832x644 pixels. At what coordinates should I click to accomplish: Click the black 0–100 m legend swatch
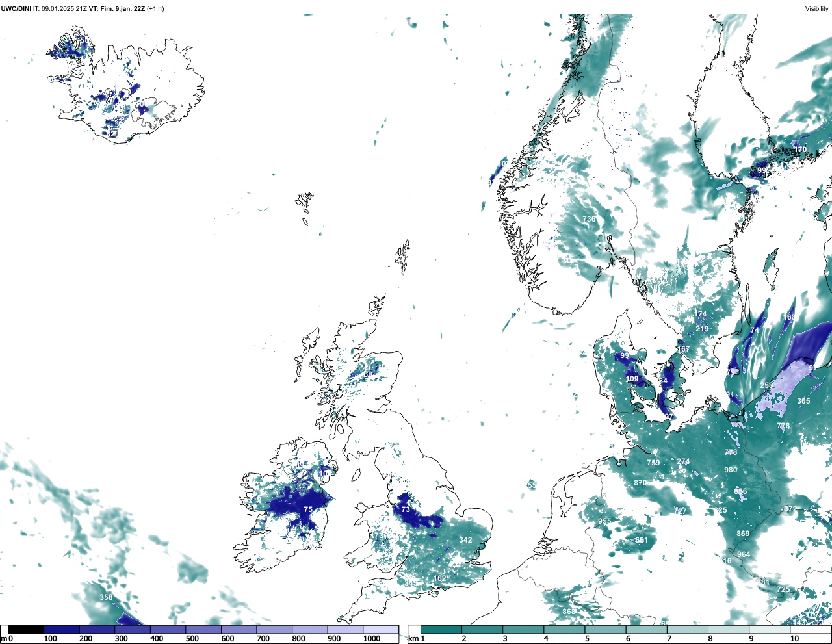[27, 629]
